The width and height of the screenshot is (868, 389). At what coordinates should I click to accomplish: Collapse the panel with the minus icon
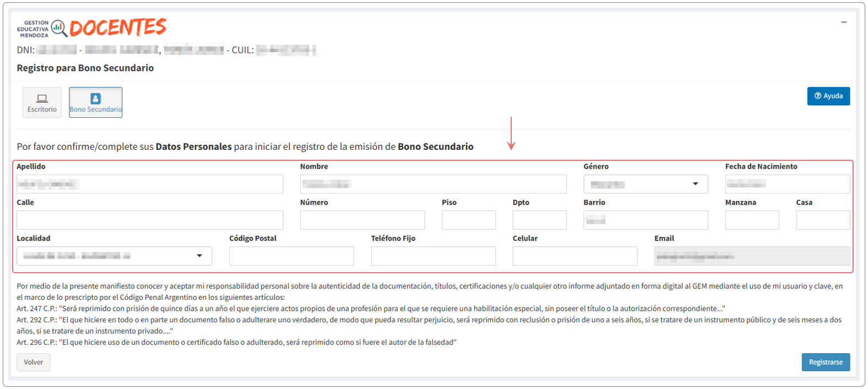[x=843, y=23]
